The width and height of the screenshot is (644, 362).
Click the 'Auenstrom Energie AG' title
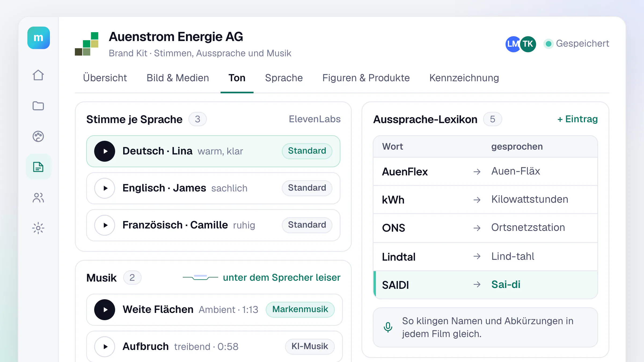(x=176, y=37)
